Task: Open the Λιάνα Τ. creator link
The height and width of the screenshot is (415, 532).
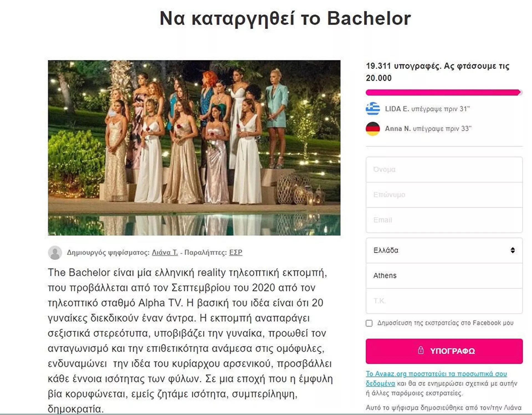Action: click(x=165, y=253)
